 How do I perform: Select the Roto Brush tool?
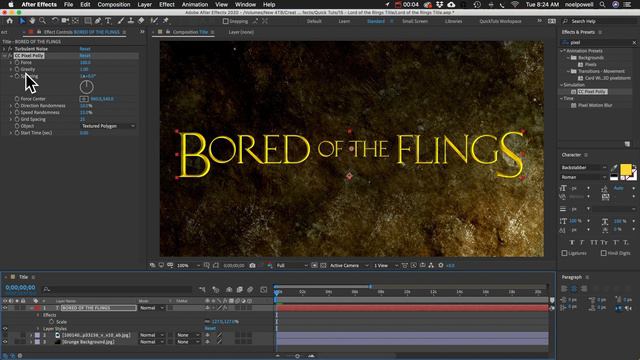click(x=154, y=21)
